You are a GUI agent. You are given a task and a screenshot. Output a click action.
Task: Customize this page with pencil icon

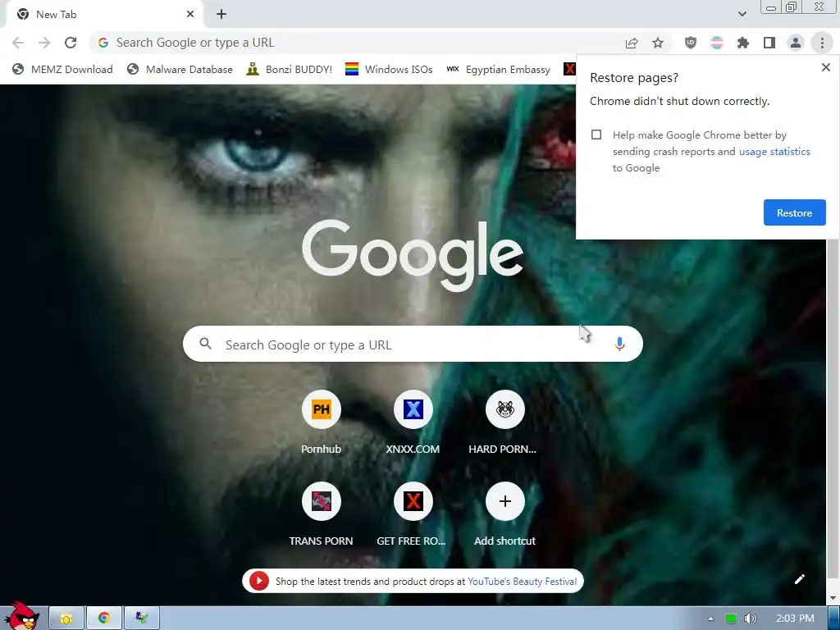click(799, 579)
